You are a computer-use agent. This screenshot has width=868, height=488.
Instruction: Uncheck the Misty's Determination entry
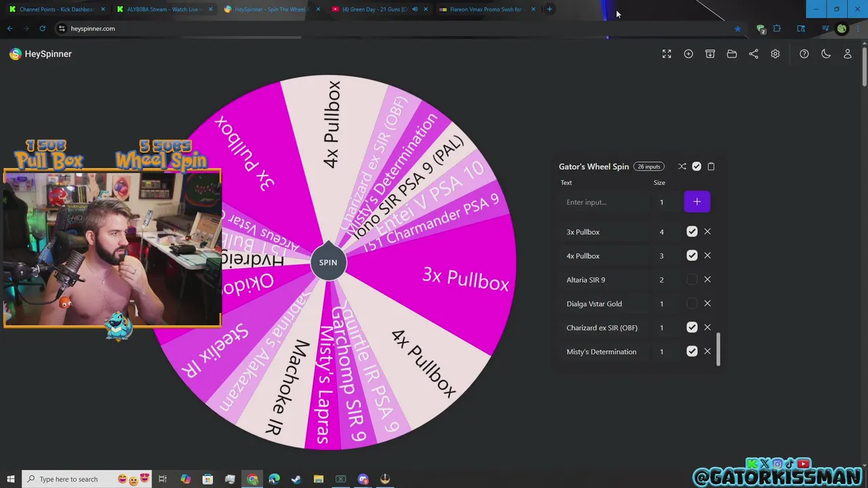click(692, 351)
